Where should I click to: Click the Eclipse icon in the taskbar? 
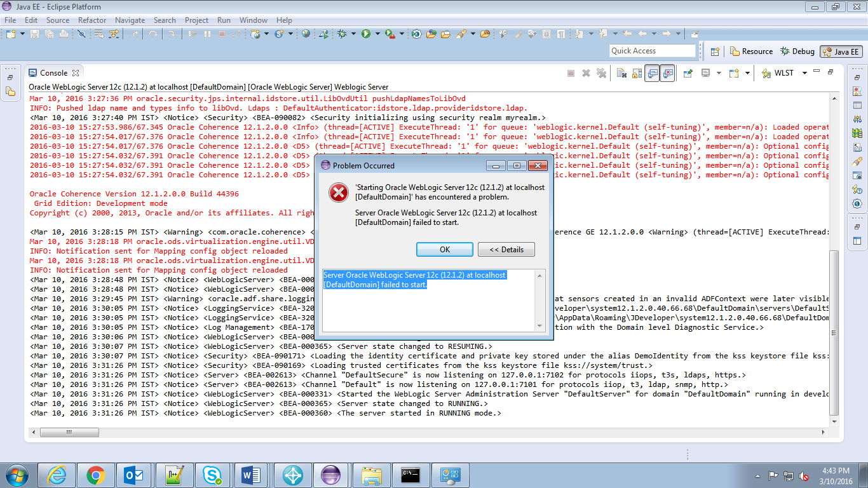[330, 475]
